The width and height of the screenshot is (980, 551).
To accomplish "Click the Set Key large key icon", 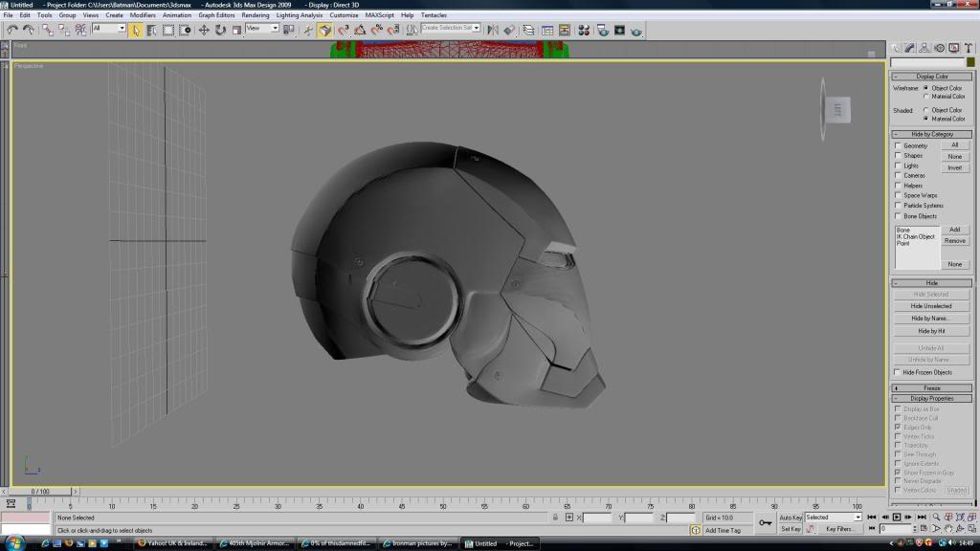I will click(765, 522).
